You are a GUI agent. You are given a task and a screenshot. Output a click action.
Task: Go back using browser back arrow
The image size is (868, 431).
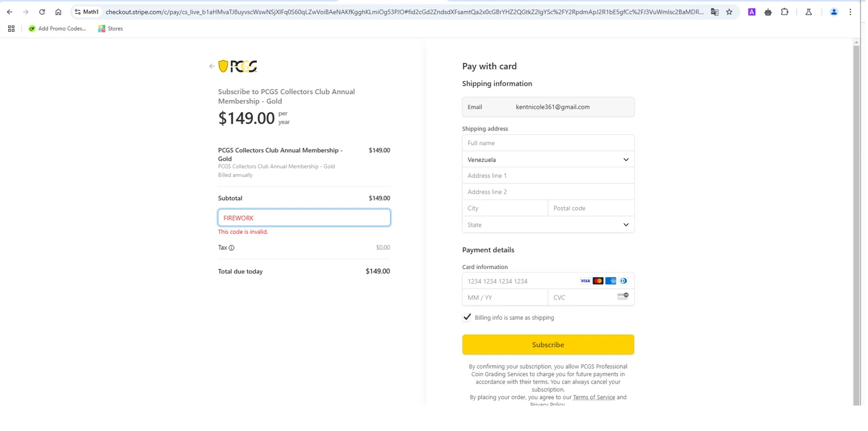(9, 12)
